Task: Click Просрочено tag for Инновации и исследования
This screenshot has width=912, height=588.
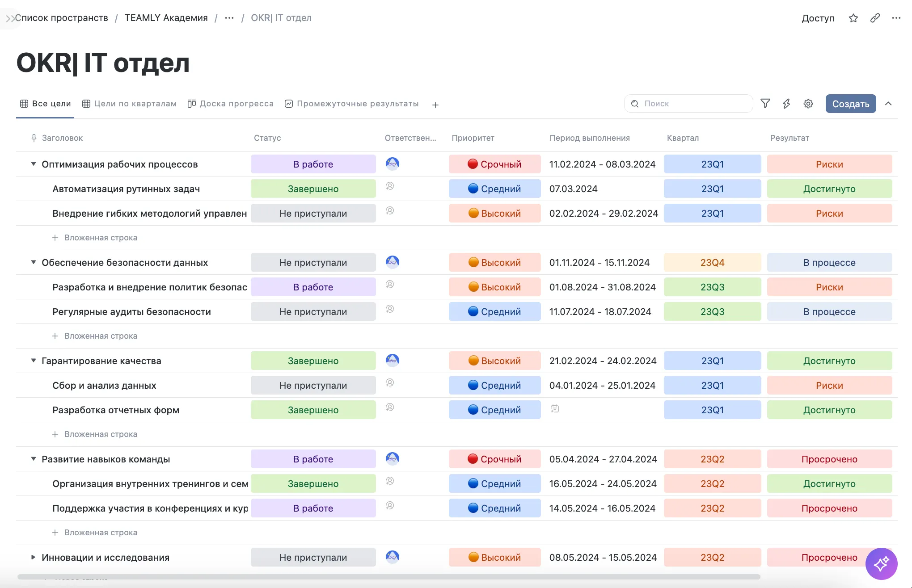Action: coord(829,557)
